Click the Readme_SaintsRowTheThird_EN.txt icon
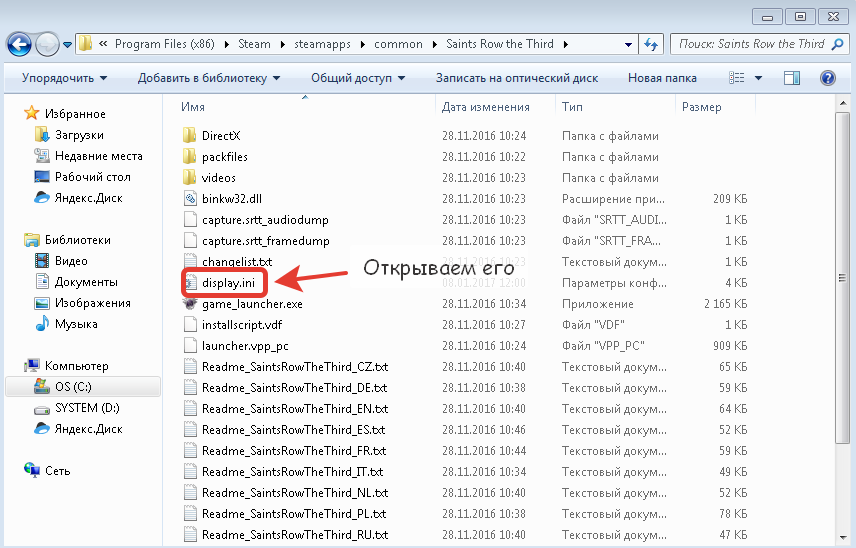 pyautogui.click(x=189, y=409)
